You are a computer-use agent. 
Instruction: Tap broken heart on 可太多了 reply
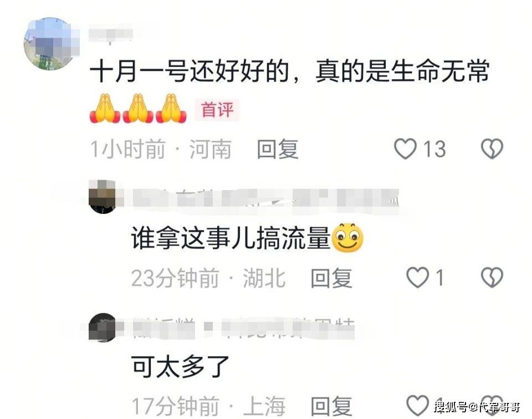492,406
